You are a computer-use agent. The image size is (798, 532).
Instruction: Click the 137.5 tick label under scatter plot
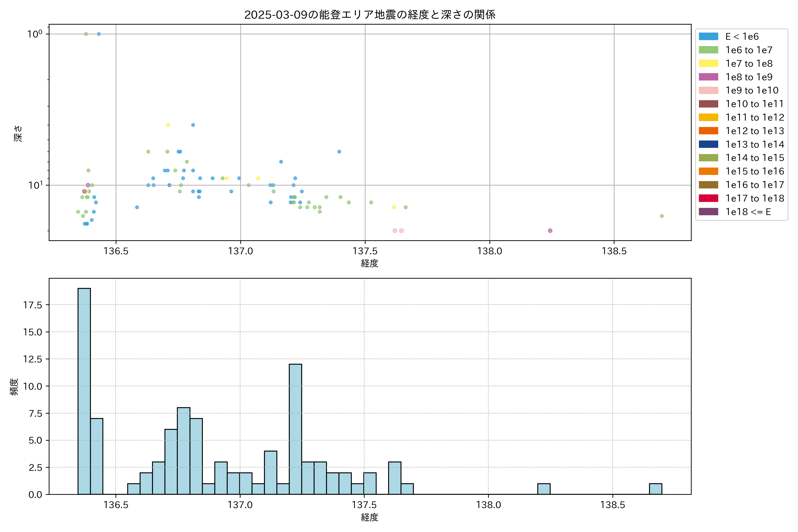pos(365,251)
